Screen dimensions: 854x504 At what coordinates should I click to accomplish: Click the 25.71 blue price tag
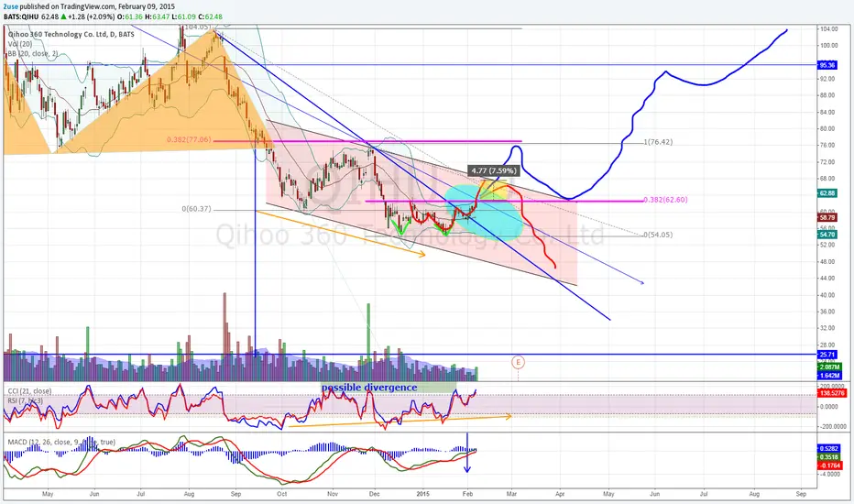[827, 354]
